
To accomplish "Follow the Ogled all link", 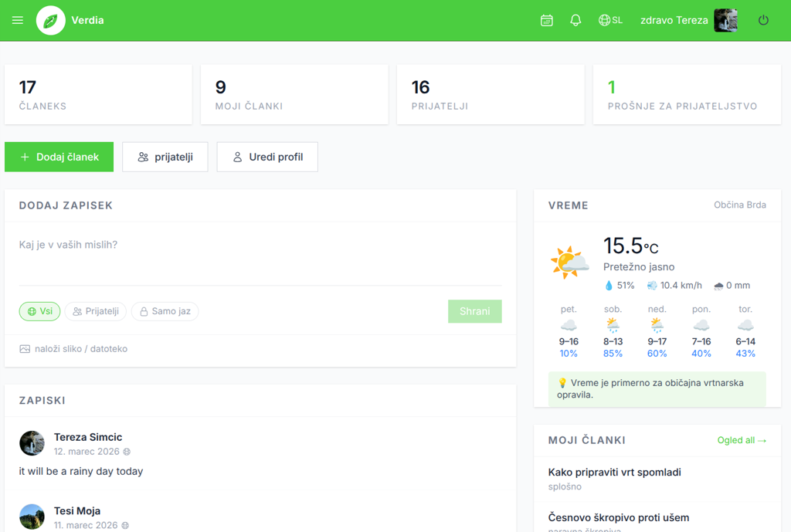I will pos(742,440).
